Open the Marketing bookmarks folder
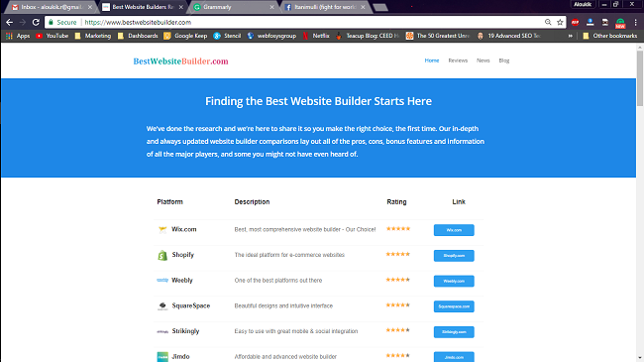Screen dimensions: 644x362 point(93,36)
